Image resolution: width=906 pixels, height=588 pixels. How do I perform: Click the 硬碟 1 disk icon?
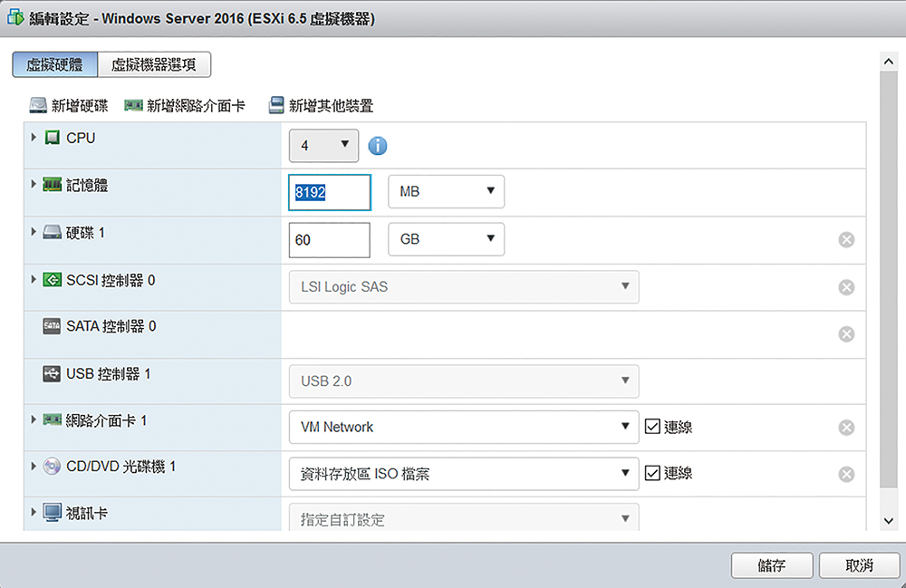click(52, 232)
